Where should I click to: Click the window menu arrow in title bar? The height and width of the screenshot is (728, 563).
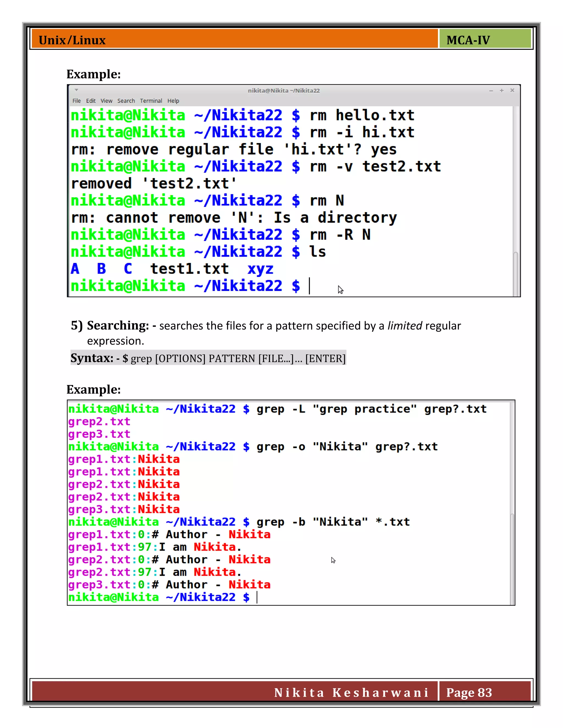click(x=76, y=90)
